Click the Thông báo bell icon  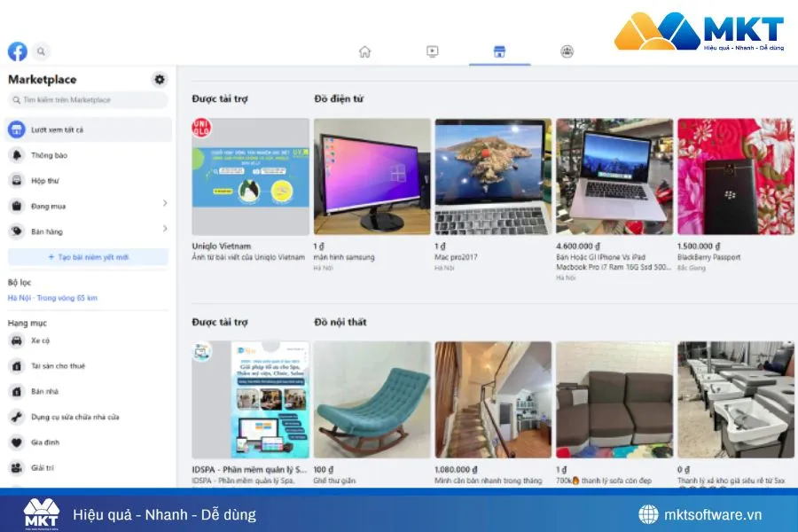(18, 156)
